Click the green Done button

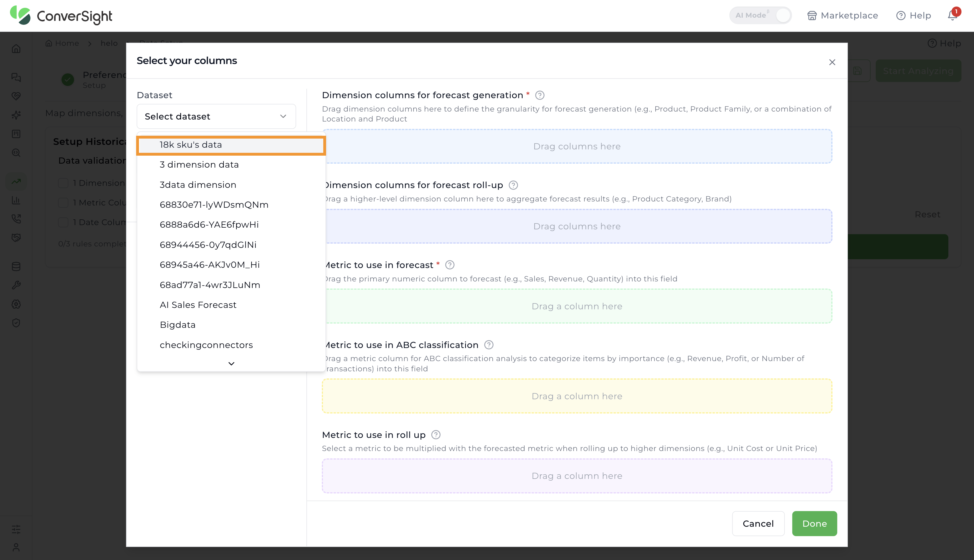click(x=814, y=524)
